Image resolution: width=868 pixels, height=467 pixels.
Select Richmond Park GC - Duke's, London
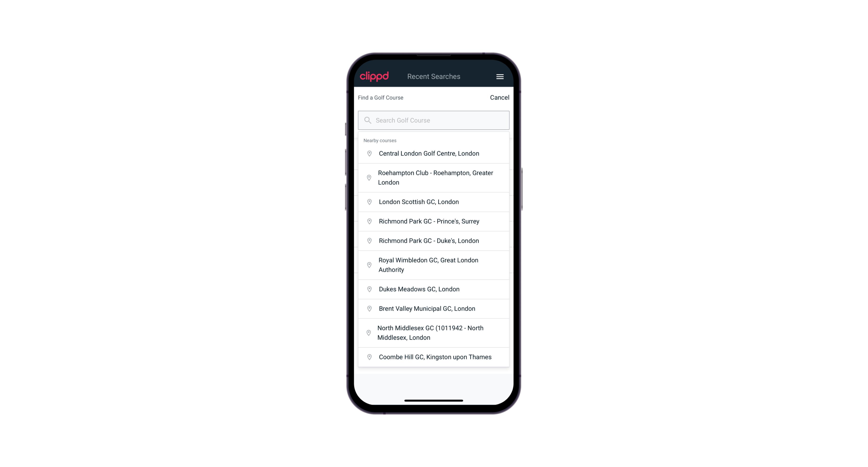[434, 240]
